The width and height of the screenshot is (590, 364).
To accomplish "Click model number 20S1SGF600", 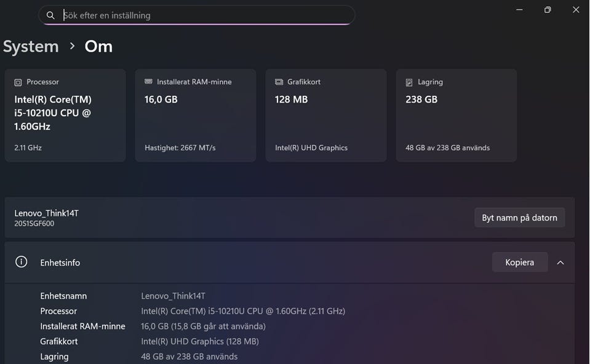I will point(34,224).
